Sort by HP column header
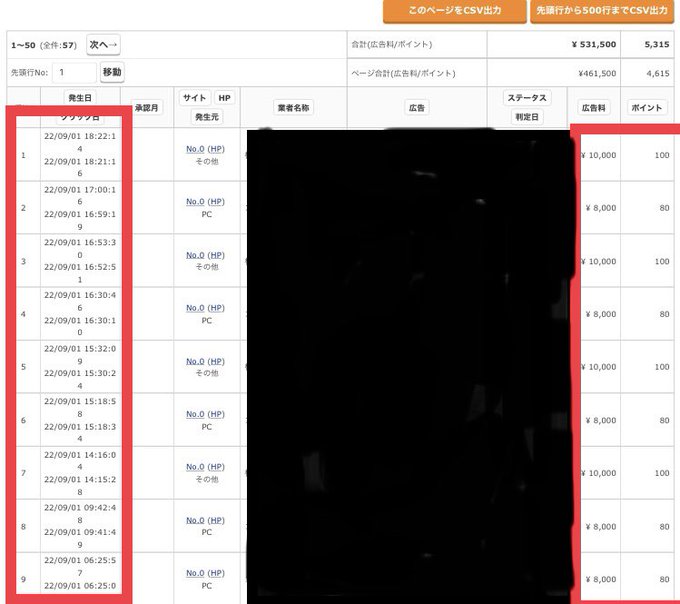Screen dimensions: 680x604 (224, 98)
